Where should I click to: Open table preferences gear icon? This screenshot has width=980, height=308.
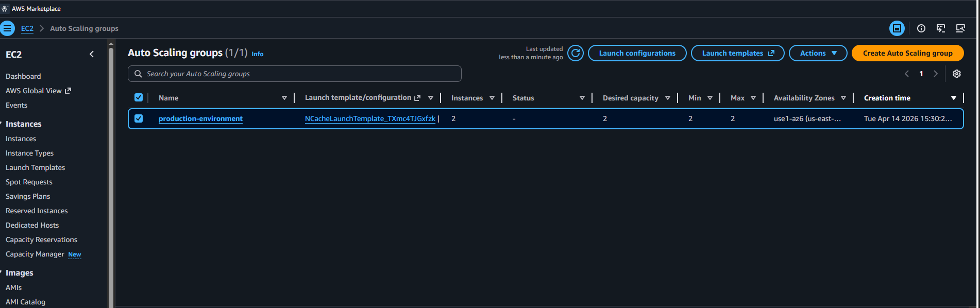click(x=957, y=74)
